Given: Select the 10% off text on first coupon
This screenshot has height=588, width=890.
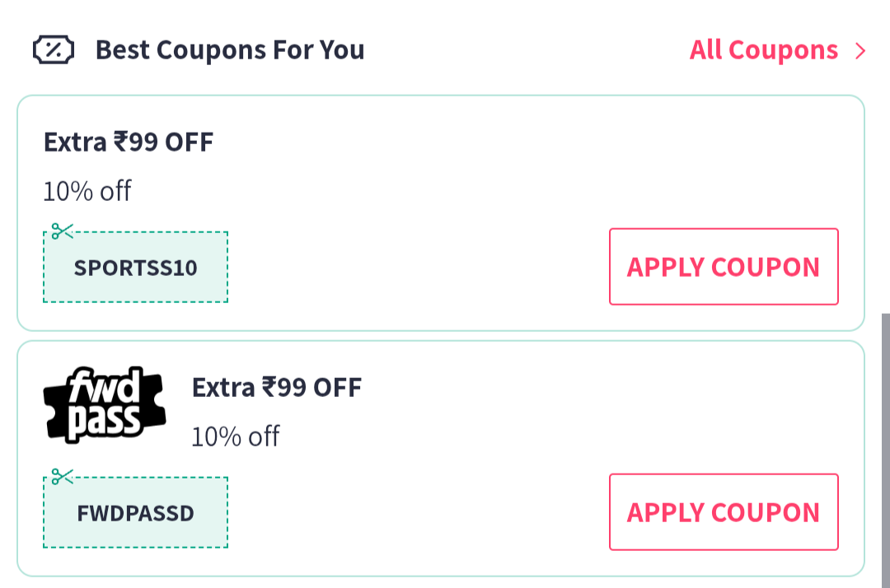Looking at the screenshot, I should tap(86, 191).
